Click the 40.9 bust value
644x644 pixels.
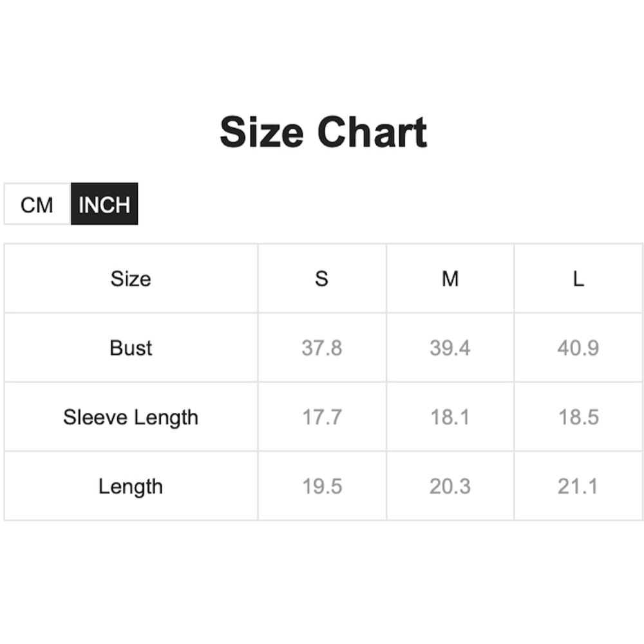[x=578, y=348]
